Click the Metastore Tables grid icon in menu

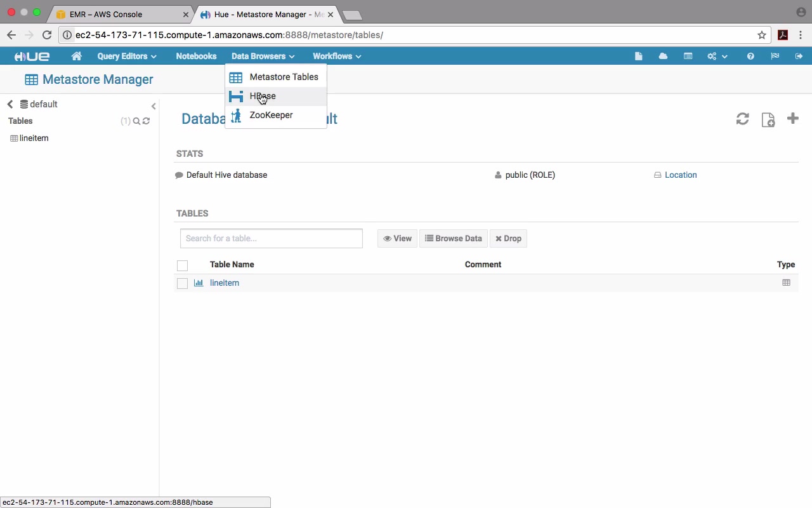click(x=236, y=77)
